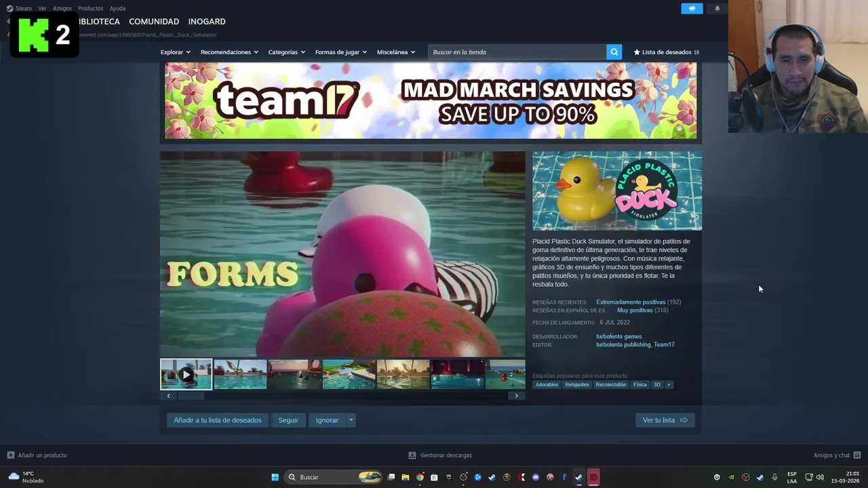Image resolution: width=868 pixels, height=488 pixels.
Task: Open the Ayuda menu
Action: 117,8
